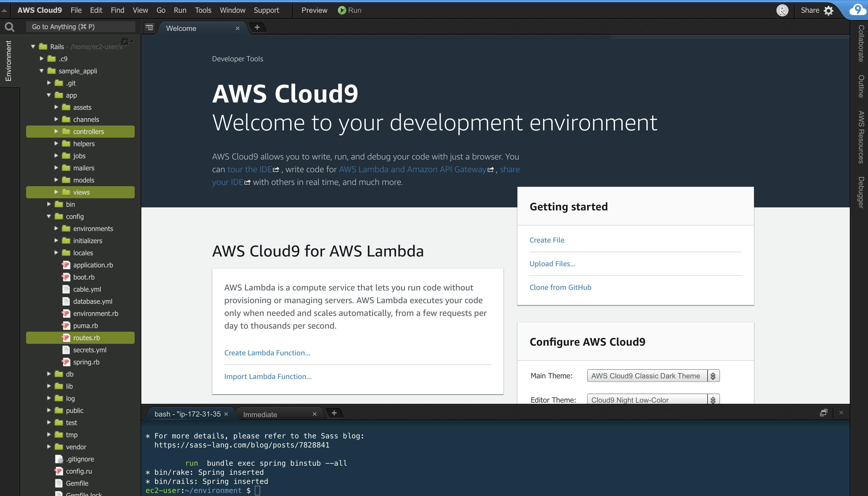Viewport: 868px width, 496px height.
Task: Click Create Lambda Function link
Action: tap(267, 353)
